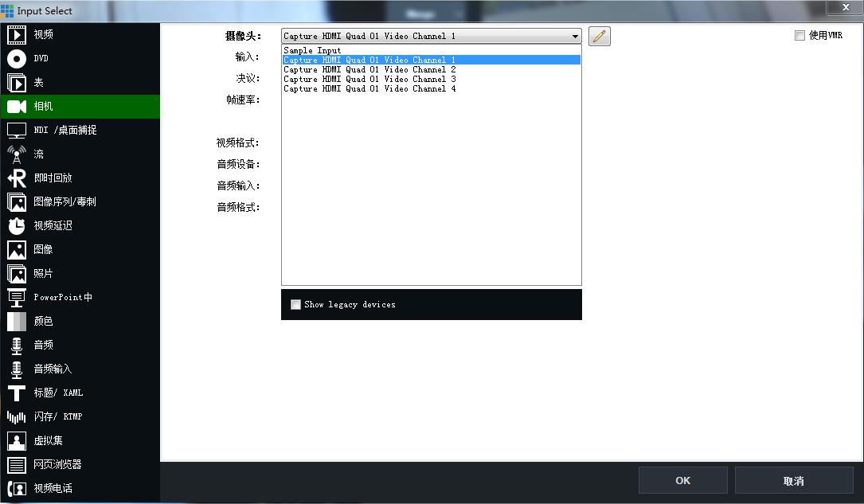Enable the 使用VMR checkbox
This screenshot has height=504, width=864.
point(799,36)
